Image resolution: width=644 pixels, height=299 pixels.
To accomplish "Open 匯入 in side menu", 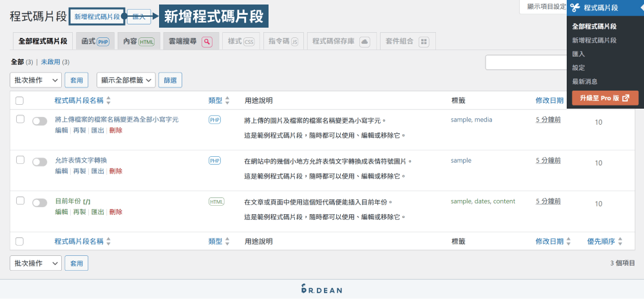I will tap(578, 54).
